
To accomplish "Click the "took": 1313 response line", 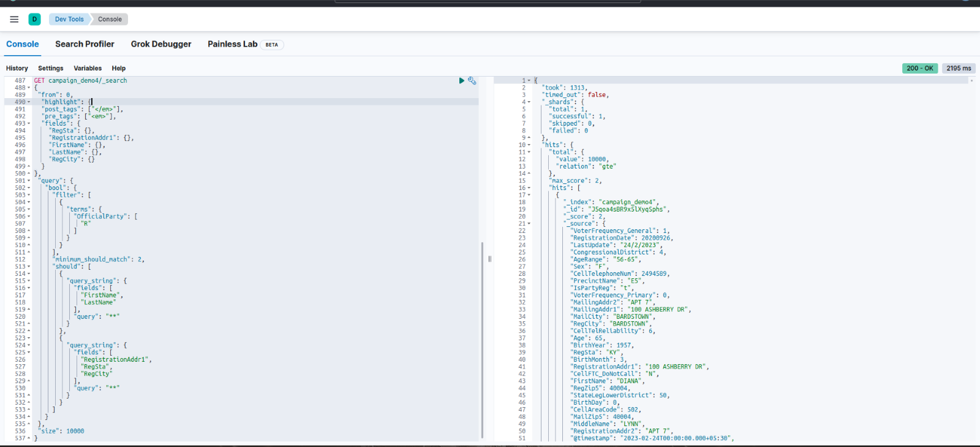I will point(564,88).
